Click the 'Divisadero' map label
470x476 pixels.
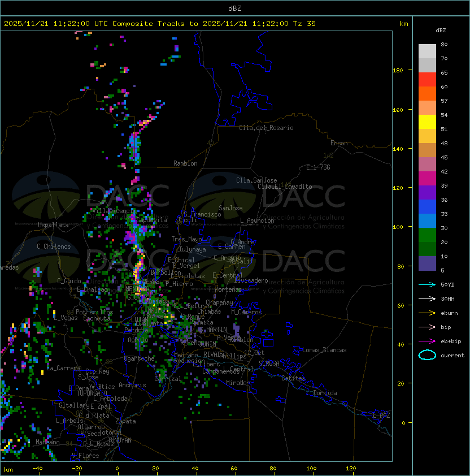tap(251, 280)
